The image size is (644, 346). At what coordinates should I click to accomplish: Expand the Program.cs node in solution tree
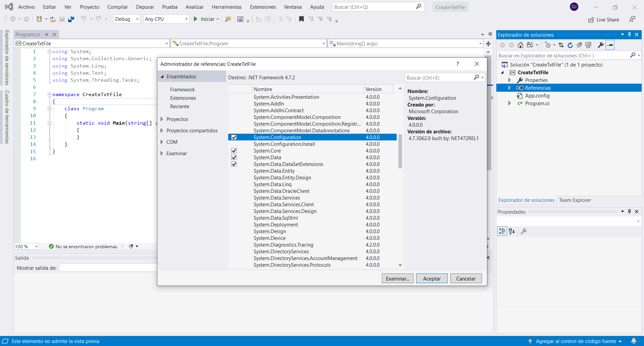pos(509,103)
